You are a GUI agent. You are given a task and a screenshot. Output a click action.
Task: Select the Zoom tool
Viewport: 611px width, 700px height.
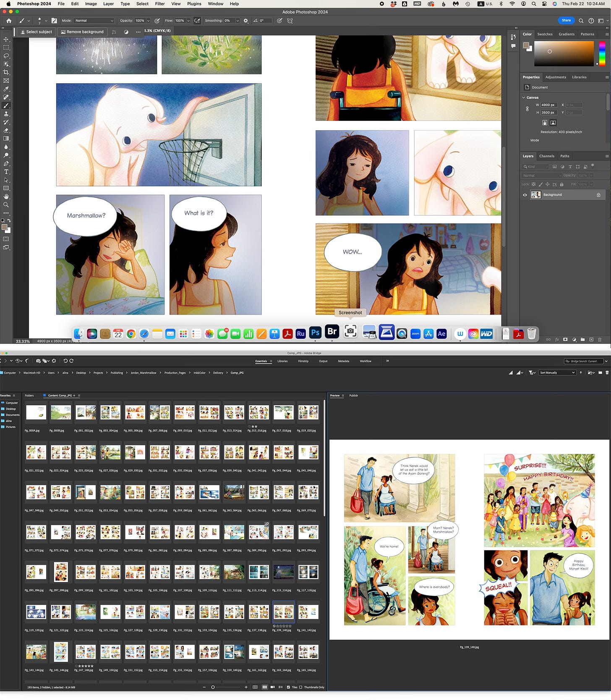(6, 205)
